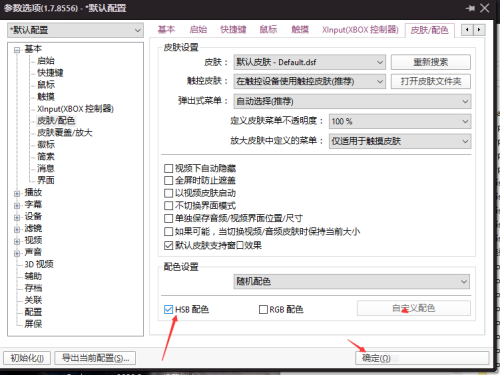Switch to the 鼠标 tab
Image resolution: width=500 pixels, height=375 pixels.
268,30
